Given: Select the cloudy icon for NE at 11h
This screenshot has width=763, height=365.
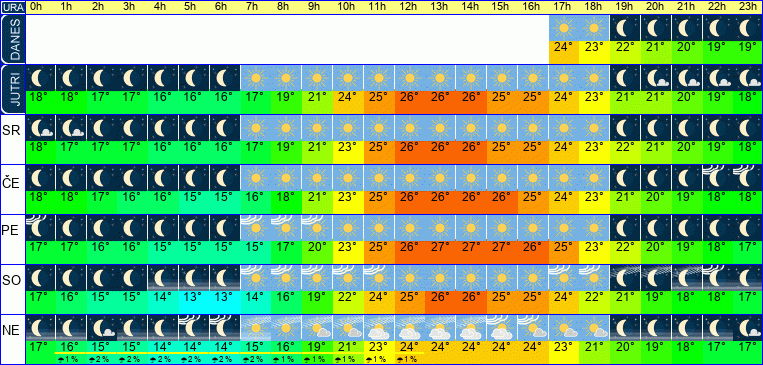Looking at the screenshot, I should click(379, 328).
